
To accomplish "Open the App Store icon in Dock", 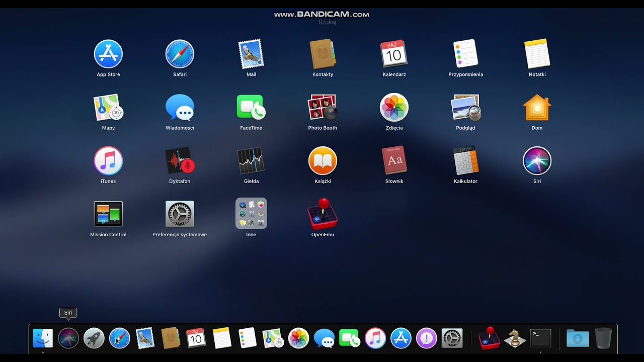I will (401, 338).
